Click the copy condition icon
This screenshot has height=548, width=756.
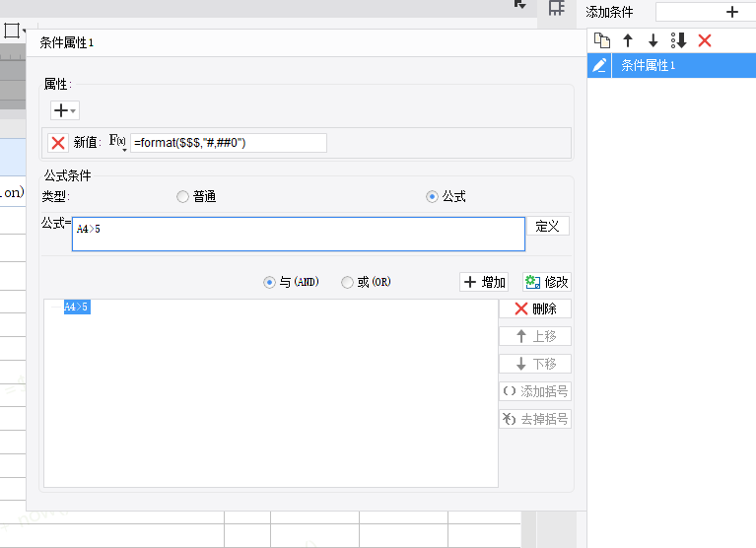[601, 40]
